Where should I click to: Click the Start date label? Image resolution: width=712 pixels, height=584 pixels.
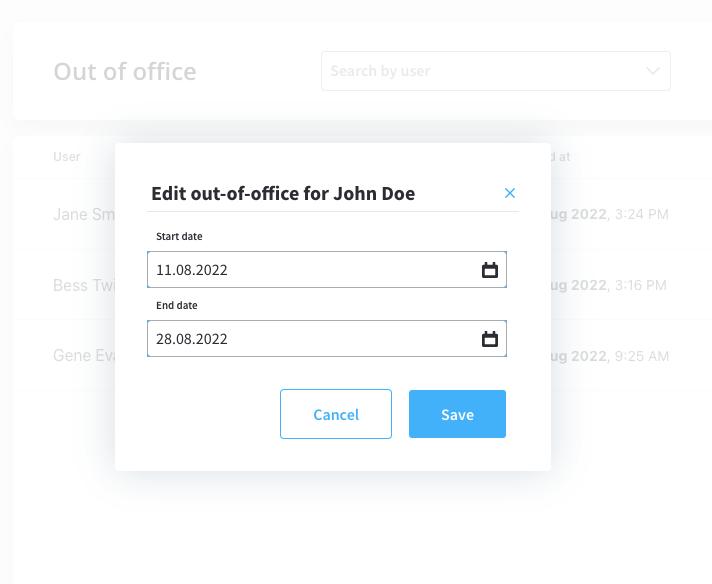point(179,236)
